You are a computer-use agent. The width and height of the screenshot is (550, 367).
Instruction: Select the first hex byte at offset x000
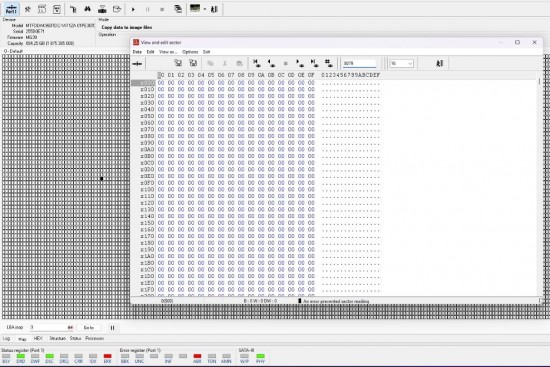point(161,83)
